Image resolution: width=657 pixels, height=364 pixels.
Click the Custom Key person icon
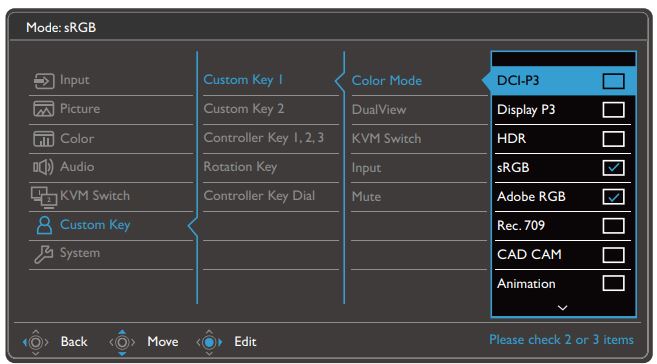(x=44, y=225)
